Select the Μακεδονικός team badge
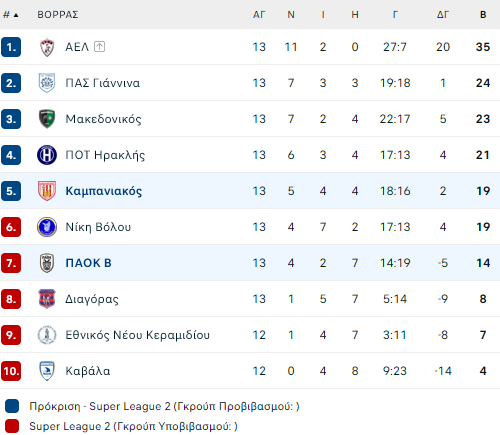 [47, 119]
